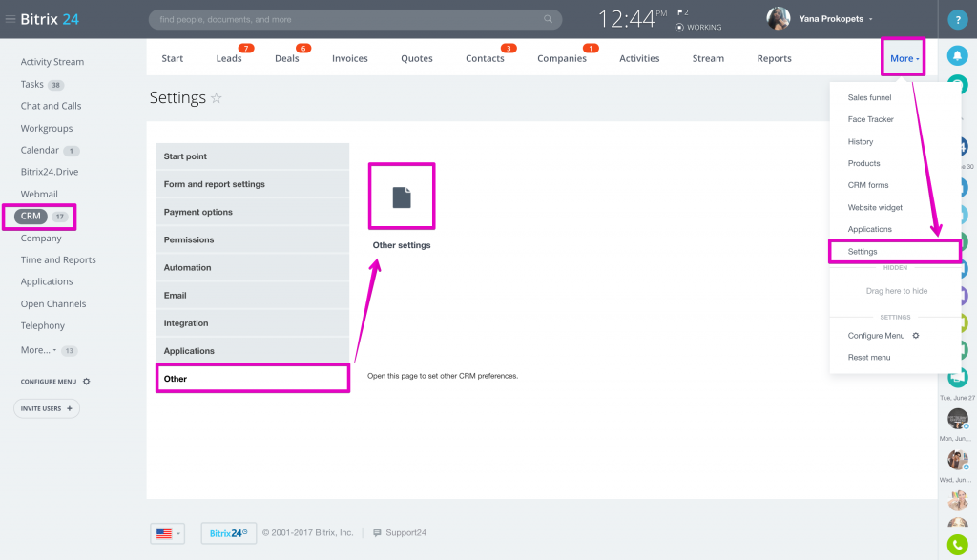Expand the Yana Prokopets user dropdown
Viewport: 977px width, 560px height.
point(870,19)
